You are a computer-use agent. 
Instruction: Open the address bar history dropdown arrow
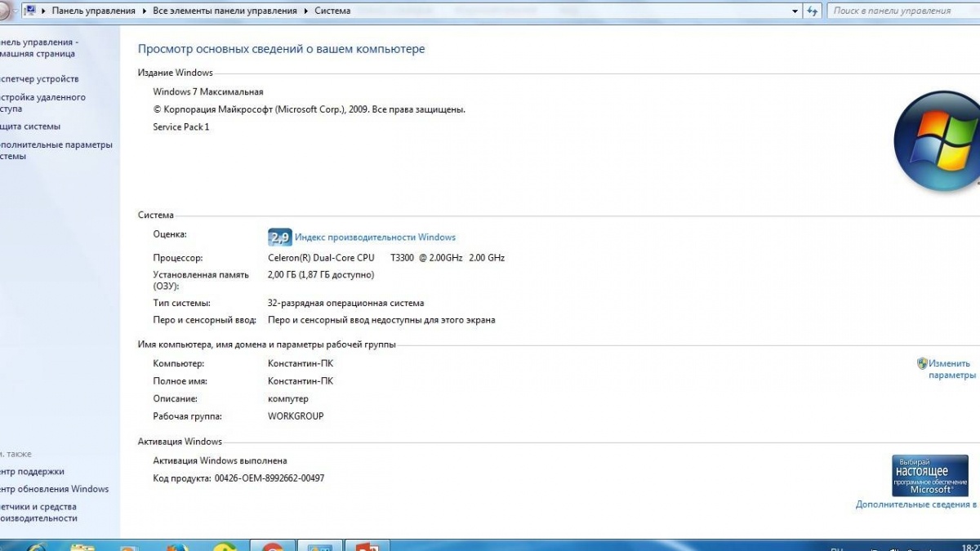pos(795,11)
